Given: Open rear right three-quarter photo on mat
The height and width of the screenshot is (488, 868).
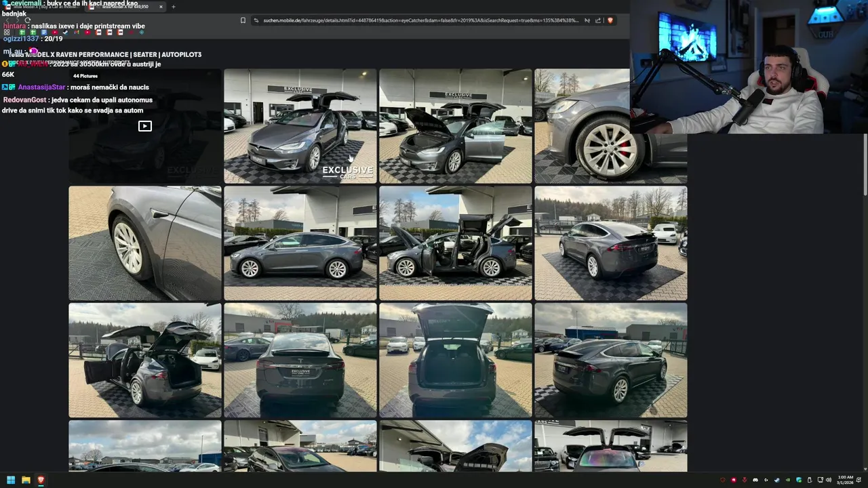Looking at the screenshot, I should pos(610,360).
